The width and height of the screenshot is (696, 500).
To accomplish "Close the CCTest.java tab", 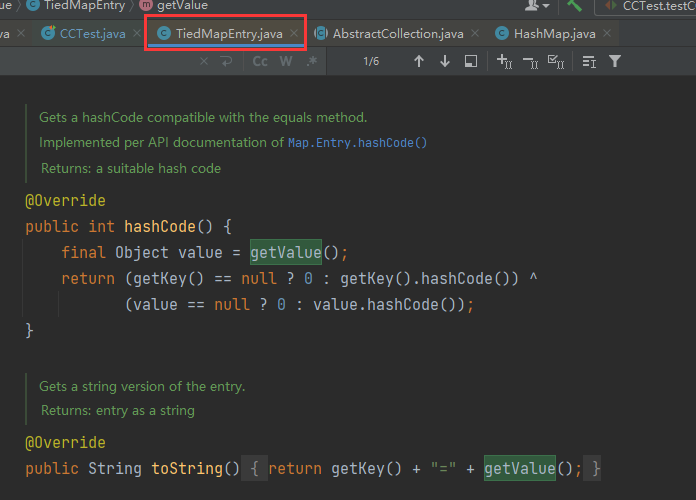I will click(137, 33).
